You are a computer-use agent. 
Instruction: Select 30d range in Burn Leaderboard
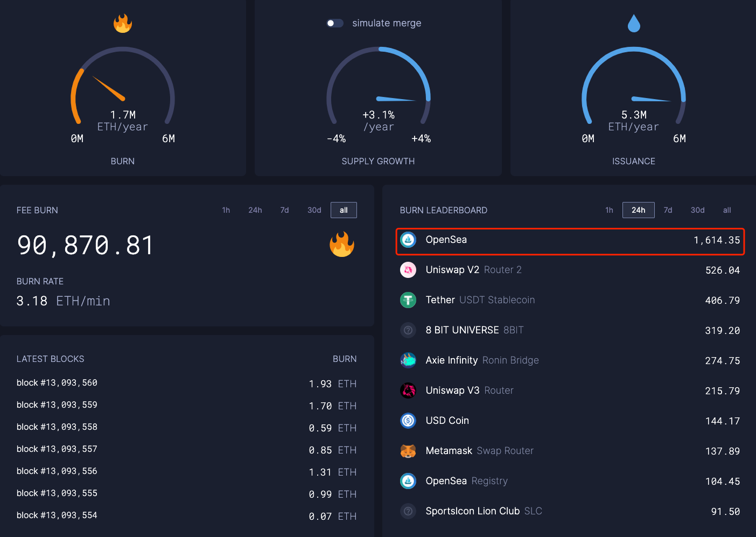(698, 210)
